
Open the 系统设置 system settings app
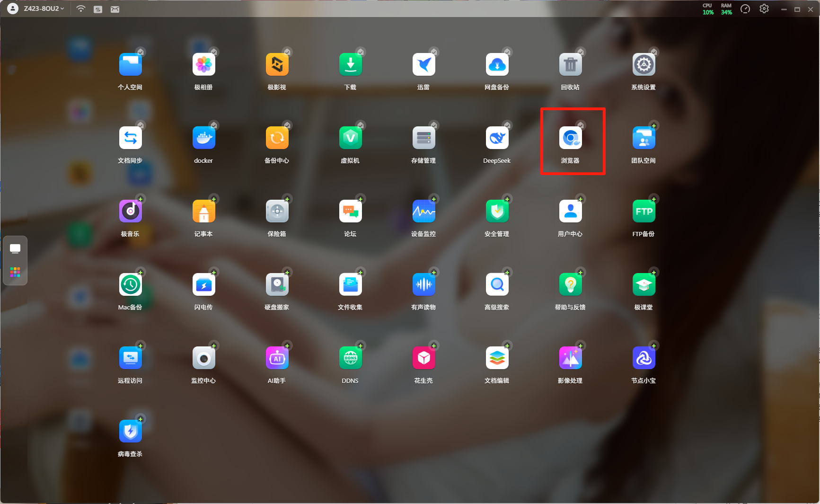click(x=644, y=64)
